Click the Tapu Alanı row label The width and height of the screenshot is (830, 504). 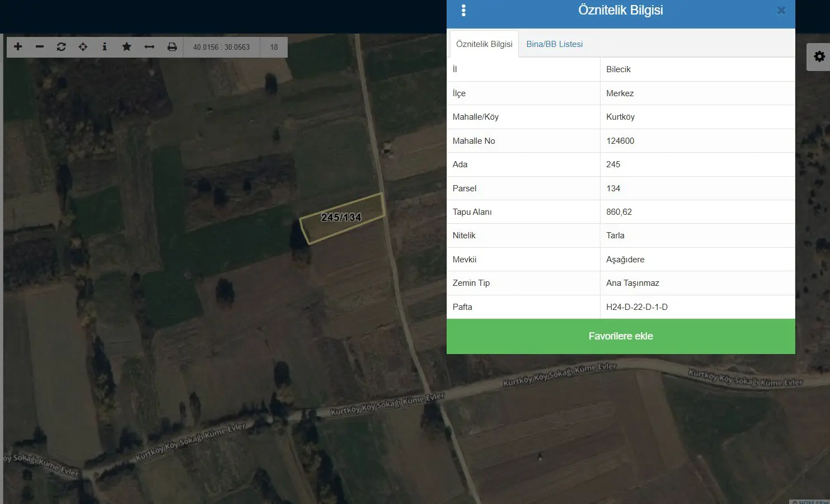[x=472, y=212]
